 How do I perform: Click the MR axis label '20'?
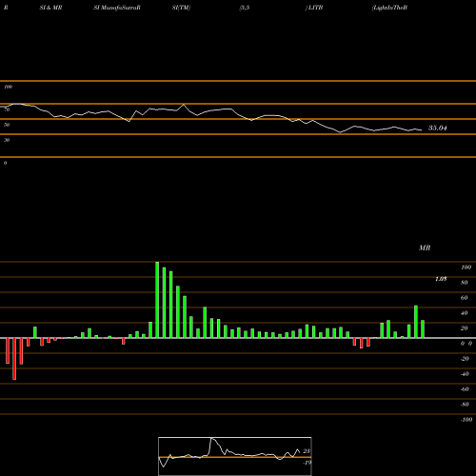pos(465,328)
